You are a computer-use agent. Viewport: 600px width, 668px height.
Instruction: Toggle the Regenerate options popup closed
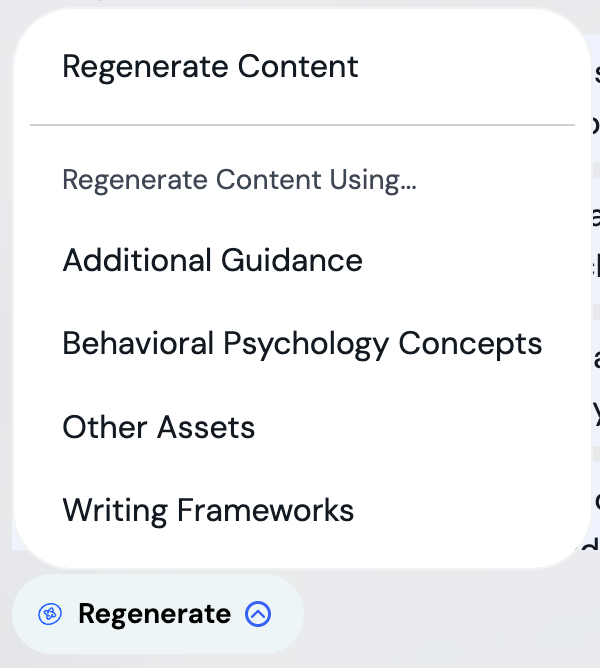click(x=258, y=614)
